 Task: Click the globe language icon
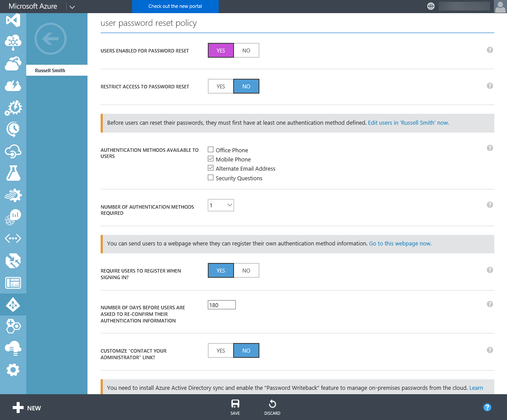[x=431, y=6]
